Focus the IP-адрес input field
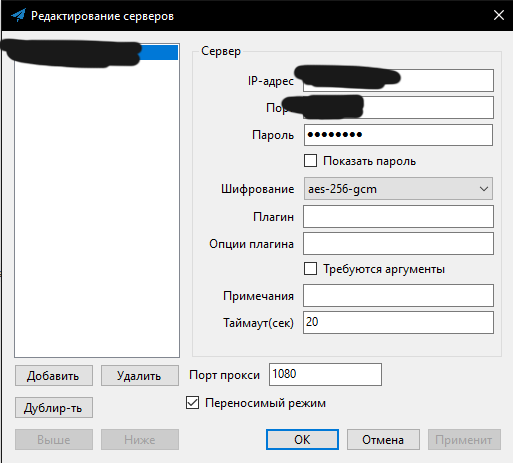 coord(398,80)
